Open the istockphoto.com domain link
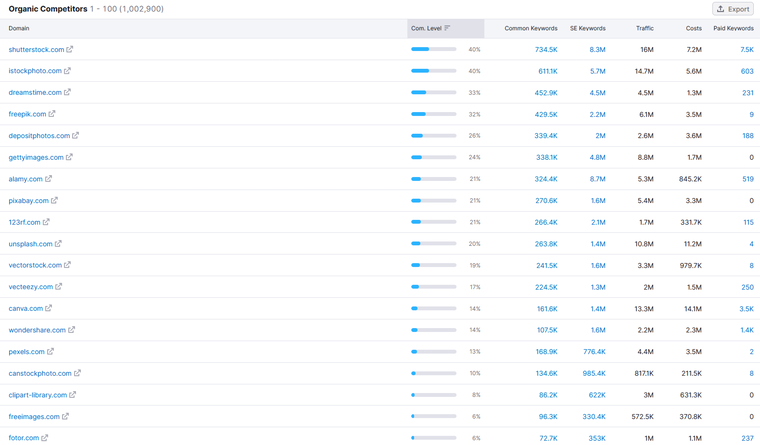 (x=35, y=71)
